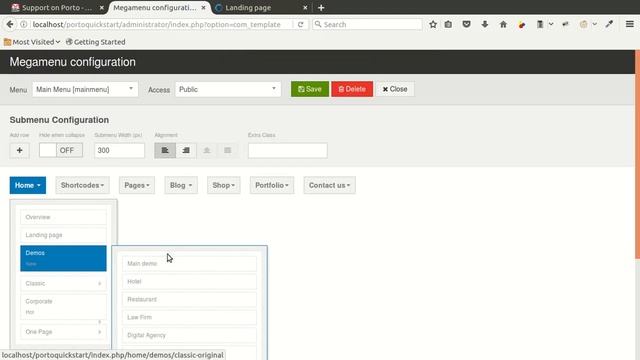Open the hamburger menu icon
640x360 pixels.
[x=629, y=24]
